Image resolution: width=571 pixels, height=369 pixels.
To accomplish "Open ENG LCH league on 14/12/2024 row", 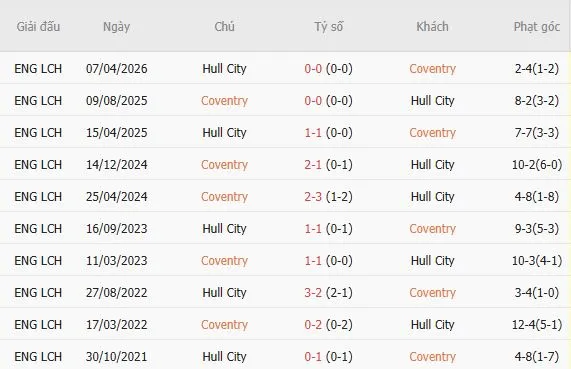I will (x=38, y=165).
